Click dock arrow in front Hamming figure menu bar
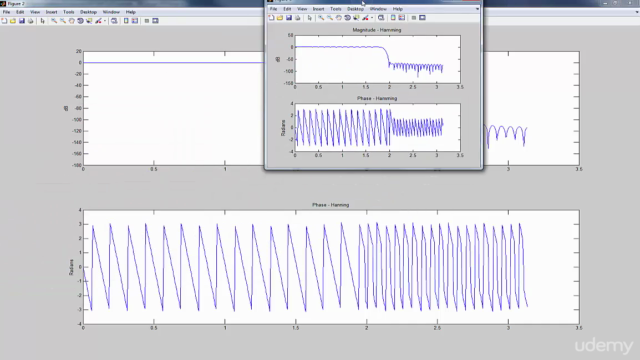This screenshot has width=640, height=360. pos(477,9)
